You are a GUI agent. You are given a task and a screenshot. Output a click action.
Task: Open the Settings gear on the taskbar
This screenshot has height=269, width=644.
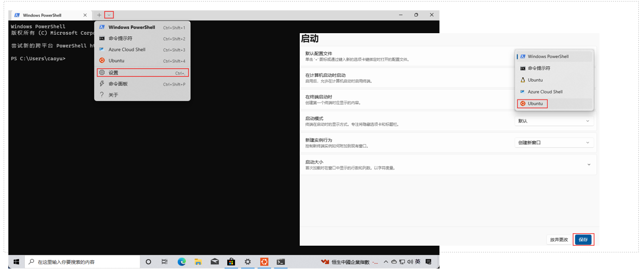248,262
